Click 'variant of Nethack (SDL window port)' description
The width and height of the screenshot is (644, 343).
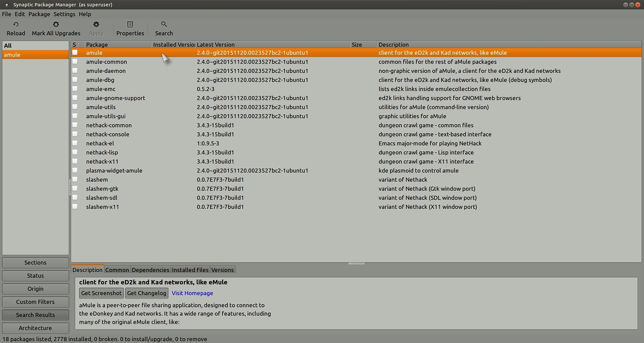point(427,198)
